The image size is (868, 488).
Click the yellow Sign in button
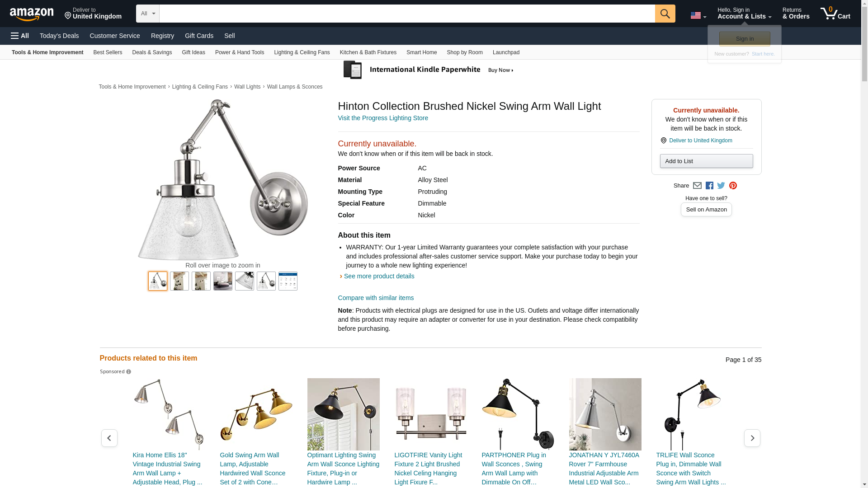(x=745, y=39)
